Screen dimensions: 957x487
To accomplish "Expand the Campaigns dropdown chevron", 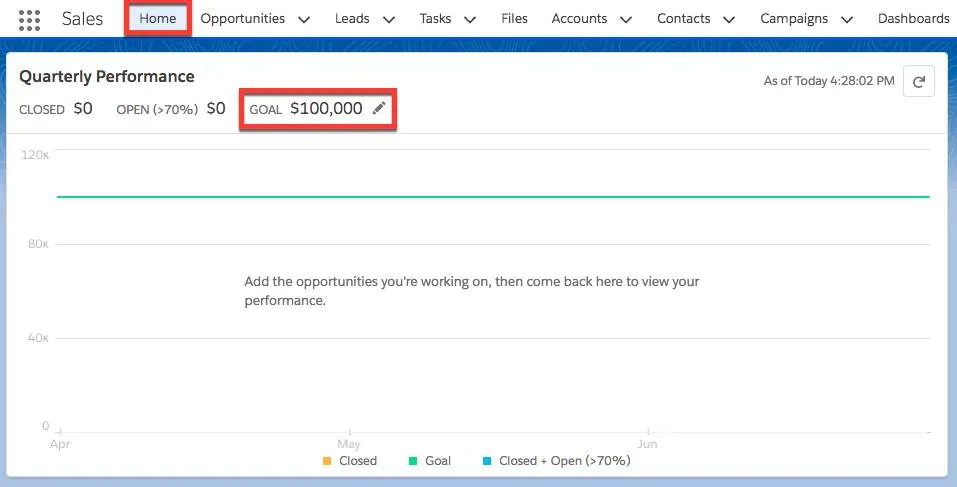I will click(847, 20).
